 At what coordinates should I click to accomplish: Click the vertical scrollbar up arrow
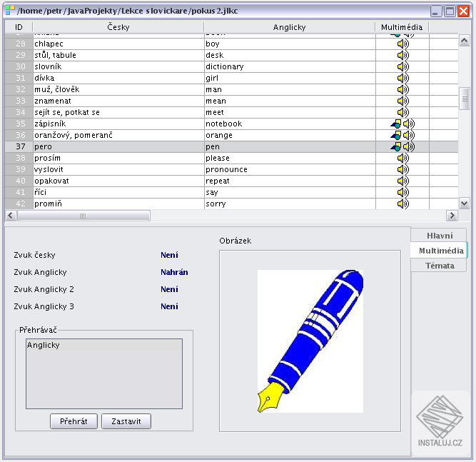(464, 41)
